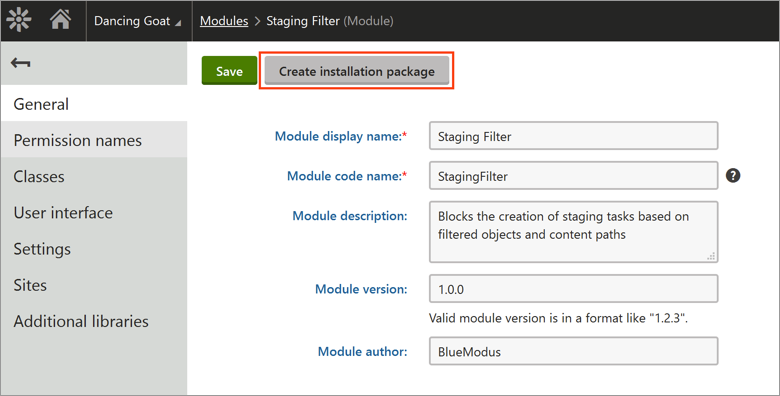Open the User interface tab

coord(94,213)
